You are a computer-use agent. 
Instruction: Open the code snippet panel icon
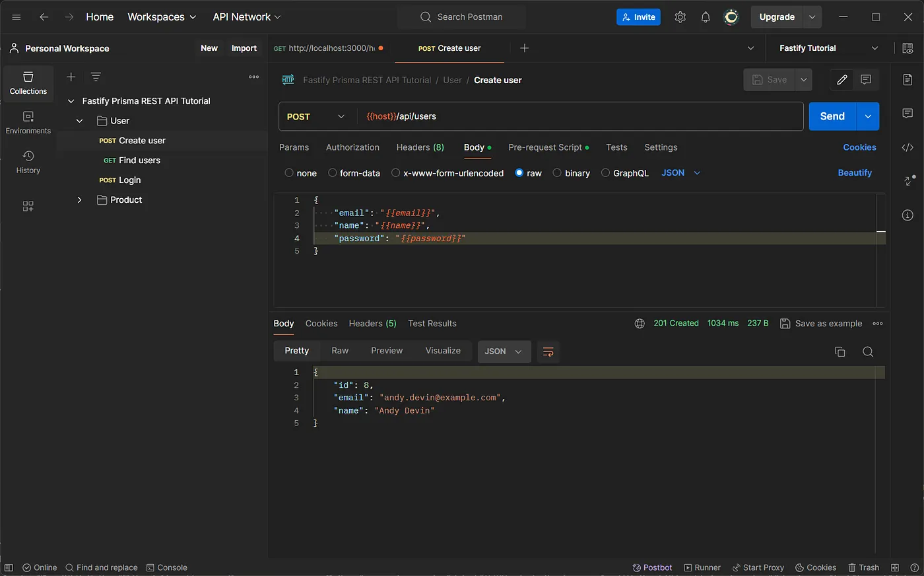click(x=907, y=147)
